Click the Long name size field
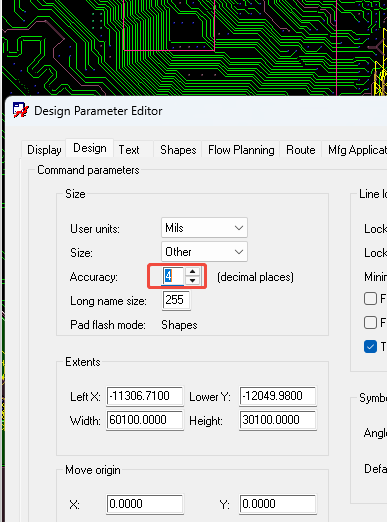The height and width of the screenshot is (522, 387). pyautogui.click(x=176, y=300)
